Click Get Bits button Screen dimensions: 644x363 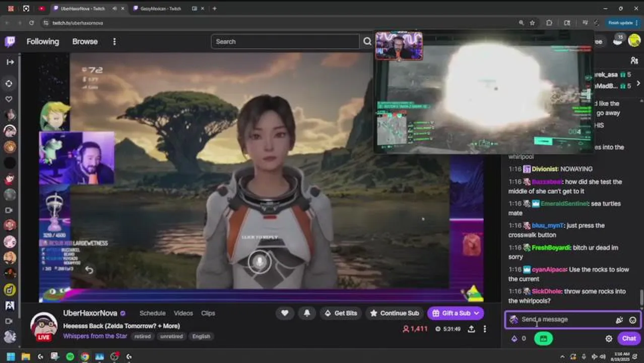[x=341, y=313]
